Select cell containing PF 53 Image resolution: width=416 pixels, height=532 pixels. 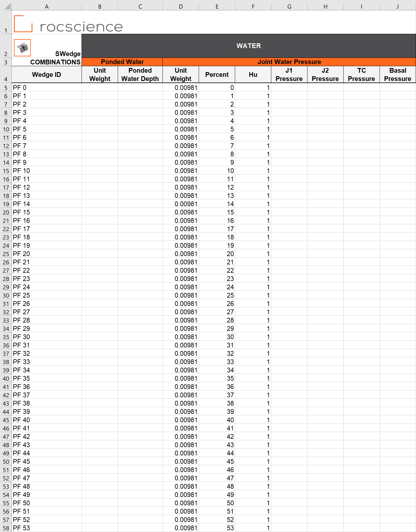tap(47, 528)
